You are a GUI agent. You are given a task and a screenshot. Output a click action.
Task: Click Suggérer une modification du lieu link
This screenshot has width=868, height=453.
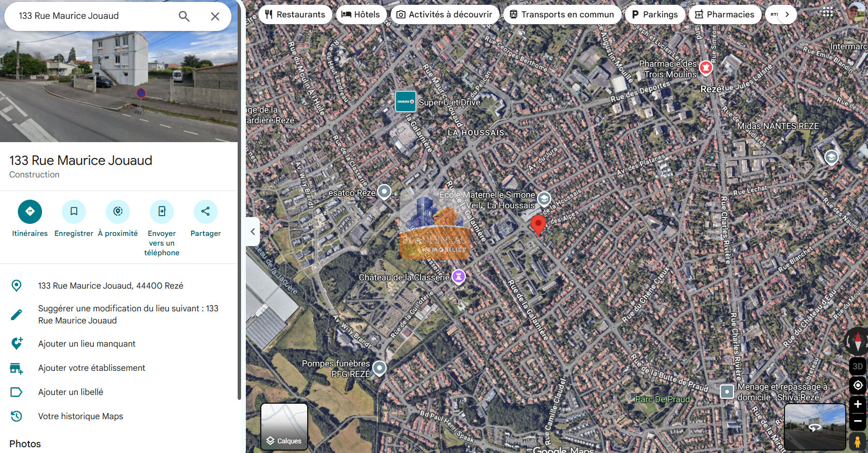128,314
